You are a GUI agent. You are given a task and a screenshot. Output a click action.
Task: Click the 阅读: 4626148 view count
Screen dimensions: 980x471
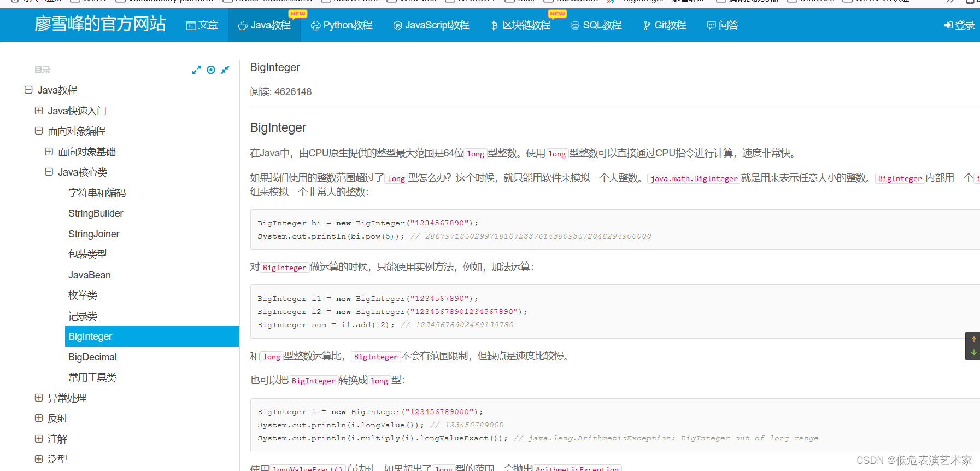click(x=281, y=92)
